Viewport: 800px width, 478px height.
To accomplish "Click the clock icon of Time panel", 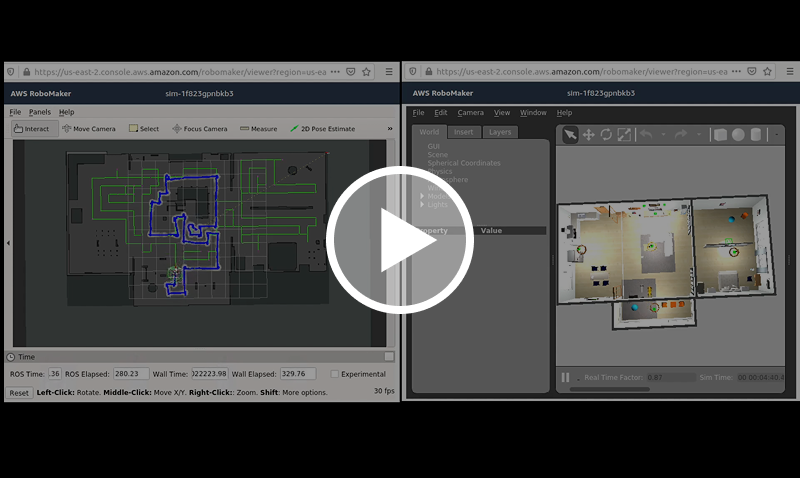I will tap(11, 357).
